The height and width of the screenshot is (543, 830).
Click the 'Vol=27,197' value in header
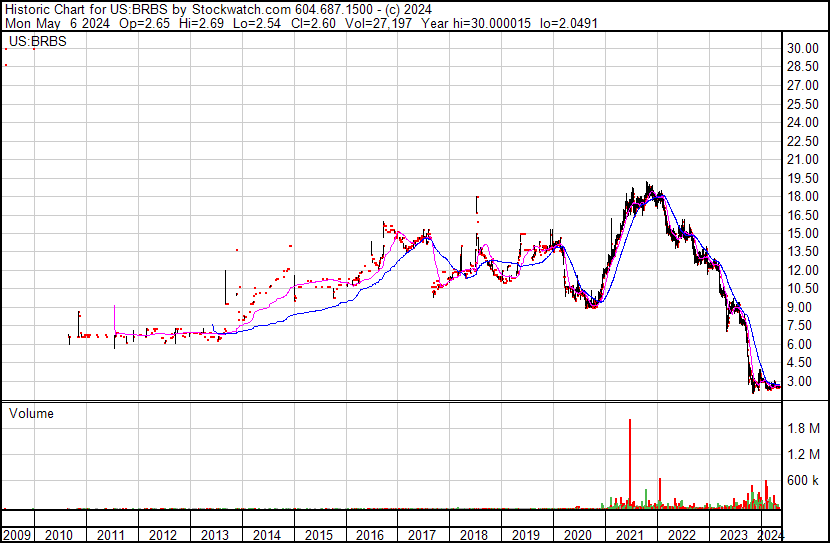(x=378, y=24)
